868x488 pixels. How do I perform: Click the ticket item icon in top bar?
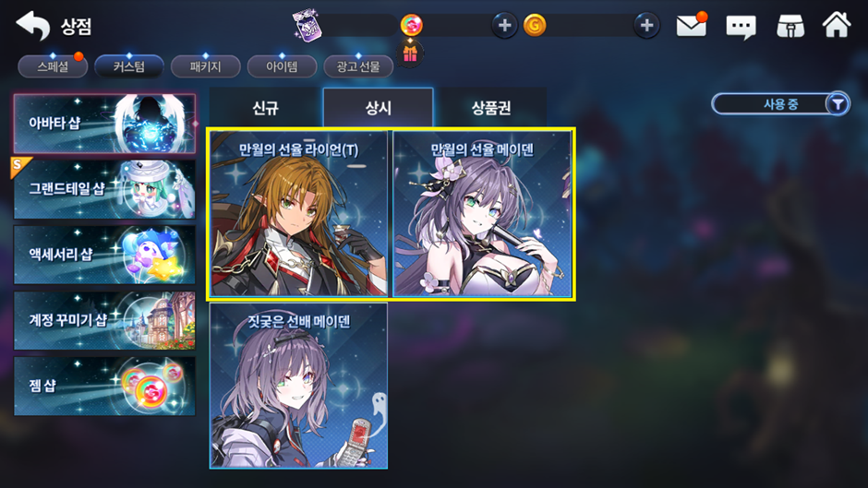[x=307, y=24]
